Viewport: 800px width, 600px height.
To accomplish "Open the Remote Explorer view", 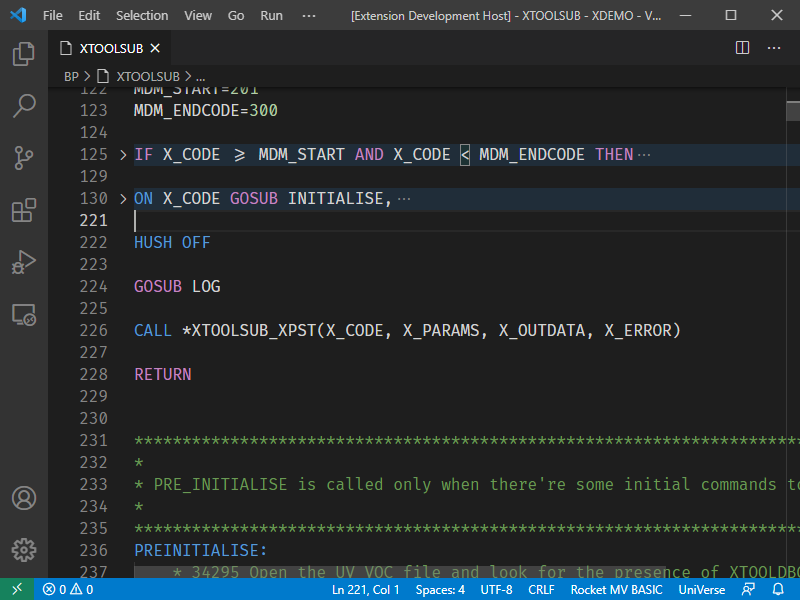I will pyautogui.click(x=23, y=314).
